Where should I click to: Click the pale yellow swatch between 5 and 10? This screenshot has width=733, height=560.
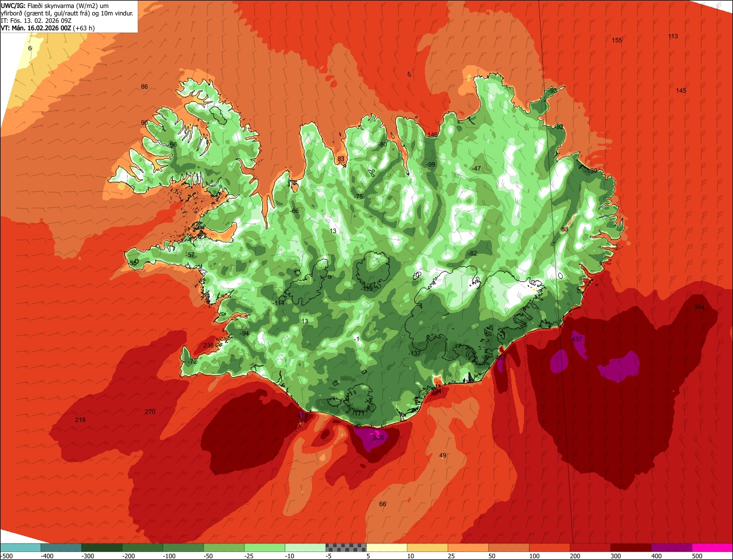point(386,547)
